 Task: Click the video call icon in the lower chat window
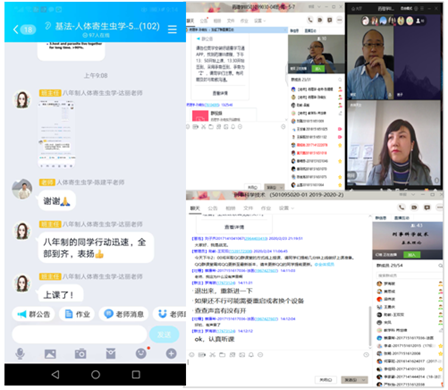coord(414,207)
